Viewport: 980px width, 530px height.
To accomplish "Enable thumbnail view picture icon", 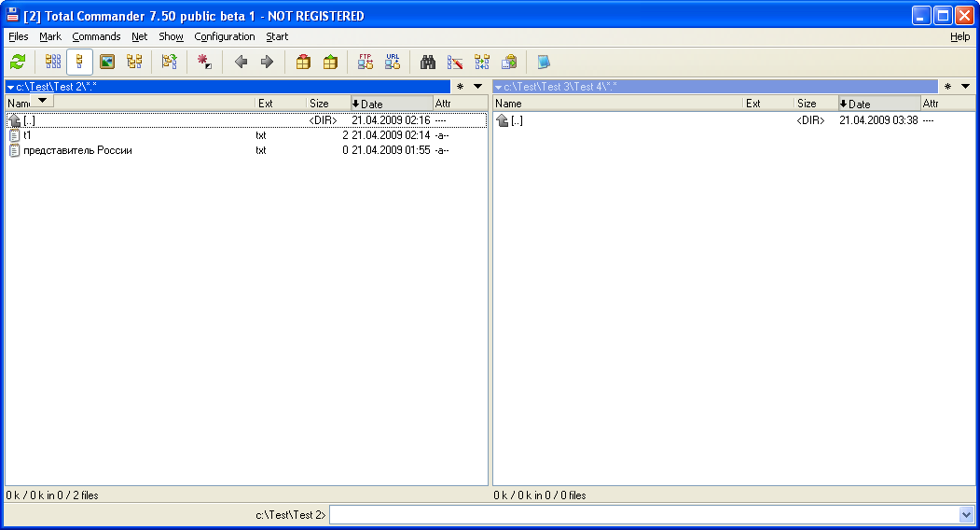I will [x=107, y=62].
